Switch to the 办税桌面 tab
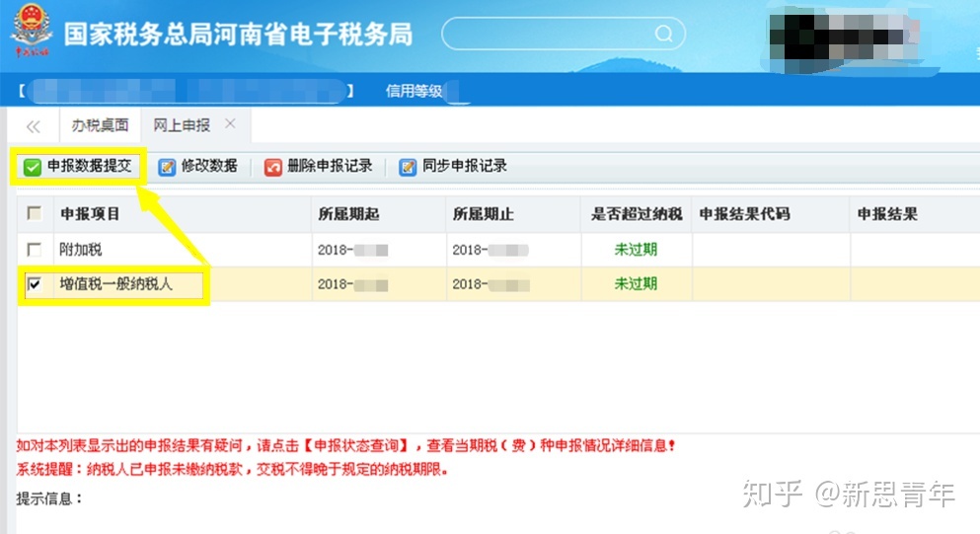 pos(100,125)
